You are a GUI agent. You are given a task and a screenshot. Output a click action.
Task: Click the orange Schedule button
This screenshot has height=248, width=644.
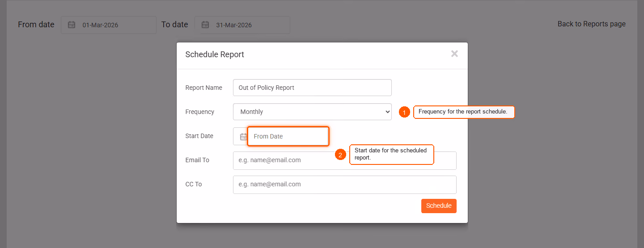[439, 206]
